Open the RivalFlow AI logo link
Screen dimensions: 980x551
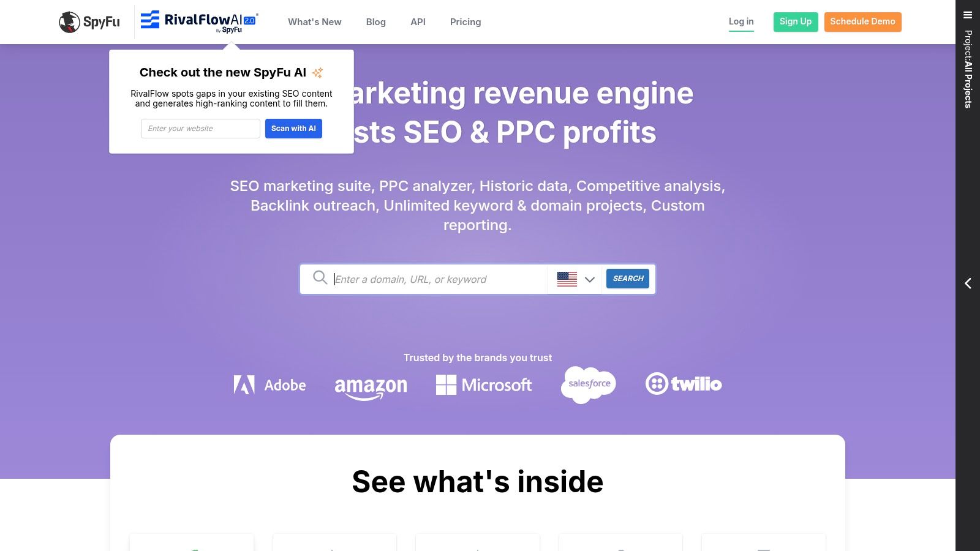(200, 21)
